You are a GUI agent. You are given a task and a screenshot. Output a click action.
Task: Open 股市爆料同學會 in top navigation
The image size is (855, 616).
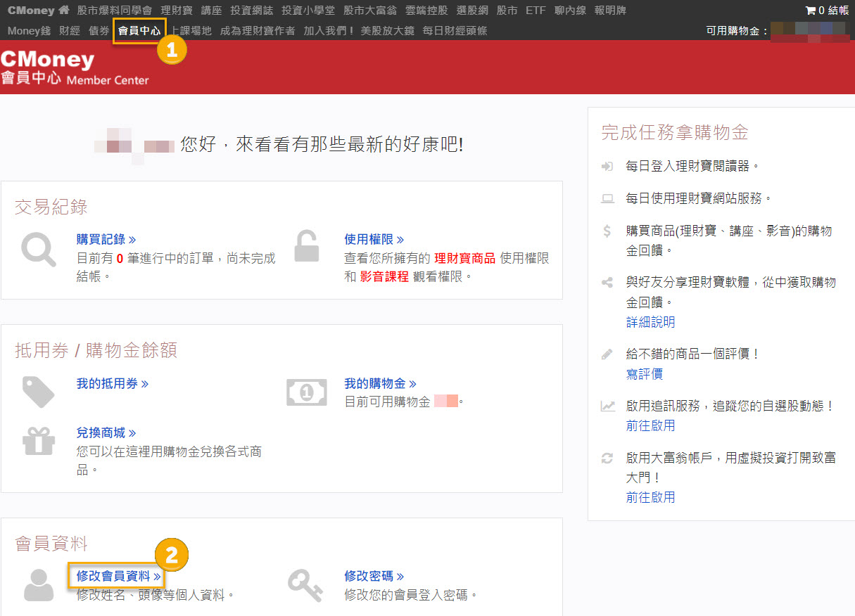(115, 11)
